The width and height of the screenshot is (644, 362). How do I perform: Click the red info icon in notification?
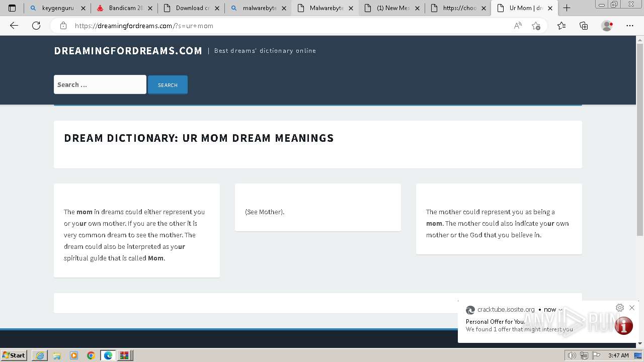click(x=623, y=326)
